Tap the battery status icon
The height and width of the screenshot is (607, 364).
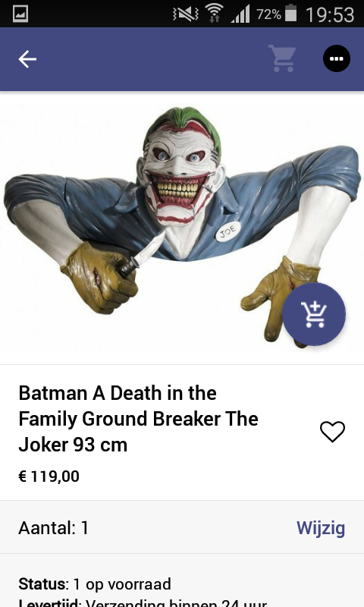click(291, 14)
